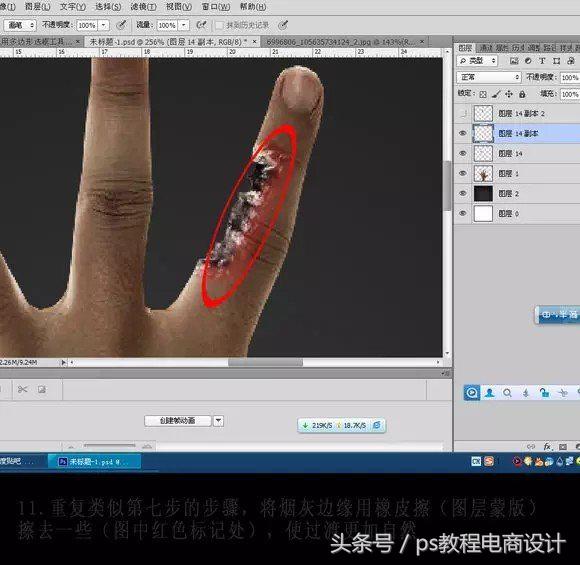This screenshot has width=580, height=565.
Task: Filter layers by type (T) icon
Action: click(x=542, y=61)
